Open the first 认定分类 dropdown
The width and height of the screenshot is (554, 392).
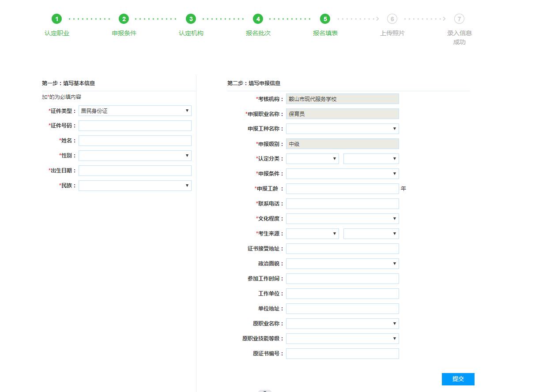(x=313, y=159)
